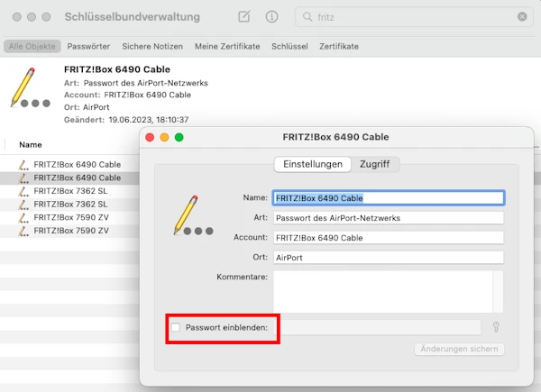Open password assistant key icon
This screenshot has width=541, height=392.
tap(496, 327)
